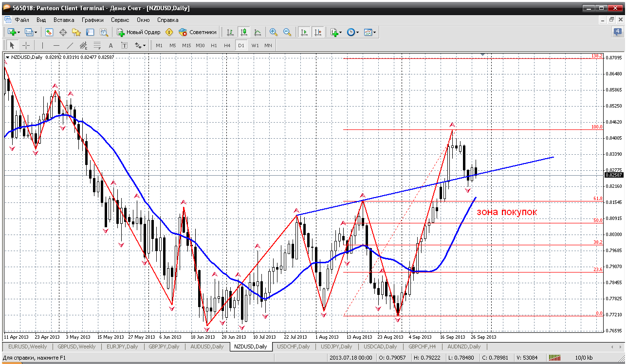Switch to the AUDNZD,Daily chart tab
The height and width of the screenshot is (364, 627).
point(464,346)
